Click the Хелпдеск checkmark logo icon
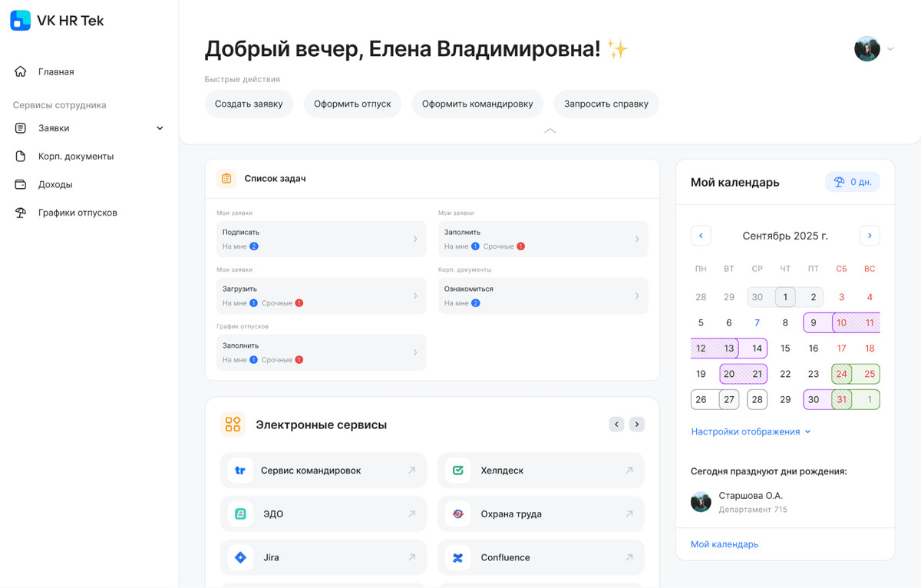This screenshot has width=921, height=588. click(x=458, y=471)
